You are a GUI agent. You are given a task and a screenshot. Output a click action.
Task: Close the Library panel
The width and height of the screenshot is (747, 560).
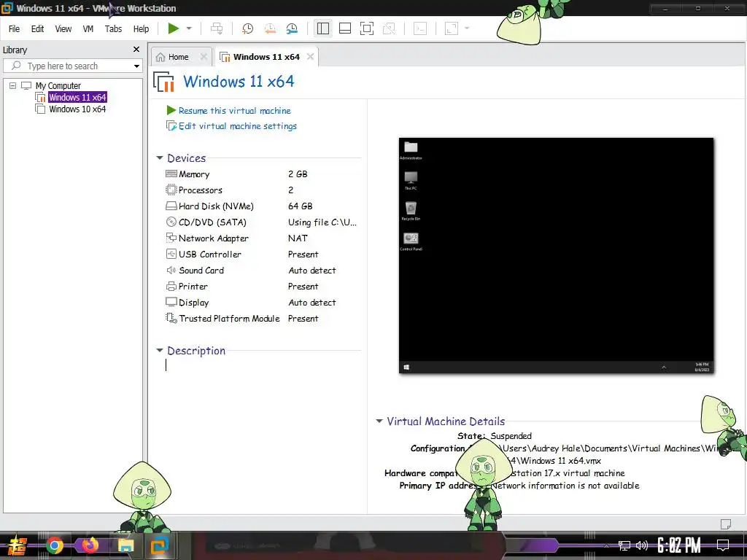(x=136, y=50)
